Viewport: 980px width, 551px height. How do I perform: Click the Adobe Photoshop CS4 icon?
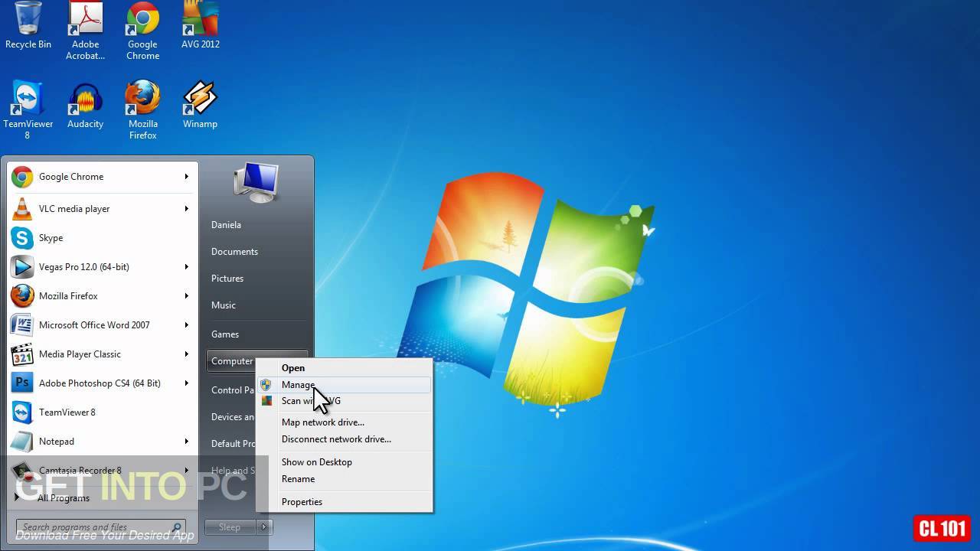click(x=22, y=383)
